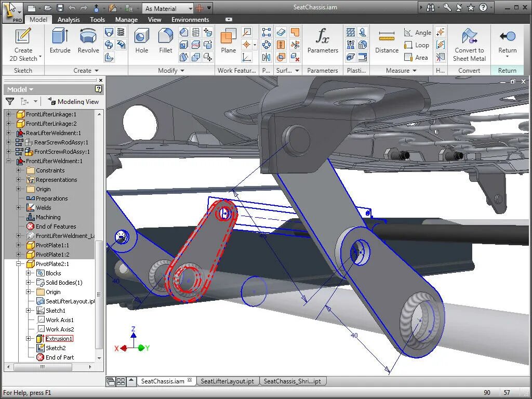Choose the Rib tool icon

tap(109, 57)
